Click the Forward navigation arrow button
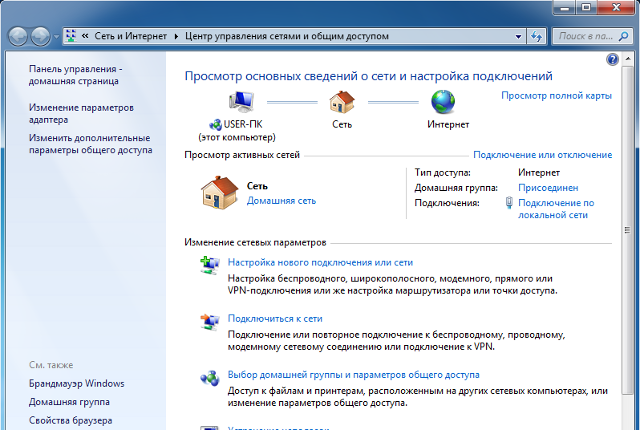 pyautogui.click(x=41, y=36)
